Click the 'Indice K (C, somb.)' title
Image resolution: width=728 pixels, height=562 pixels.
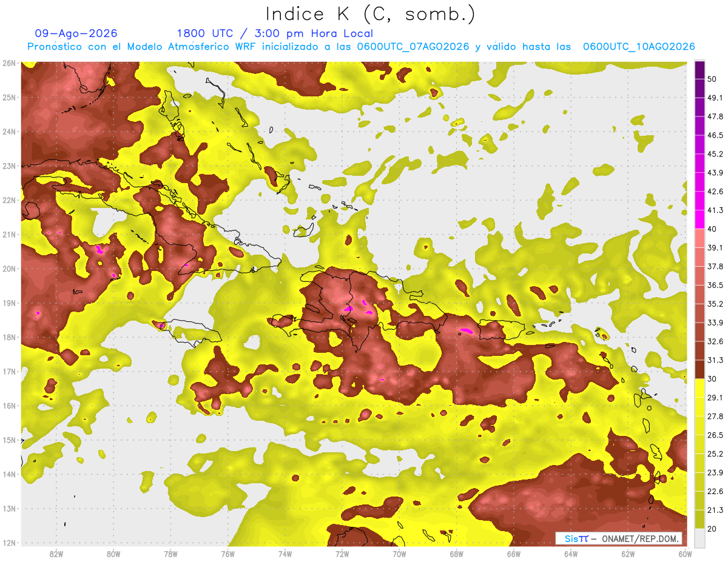point(370,14)
